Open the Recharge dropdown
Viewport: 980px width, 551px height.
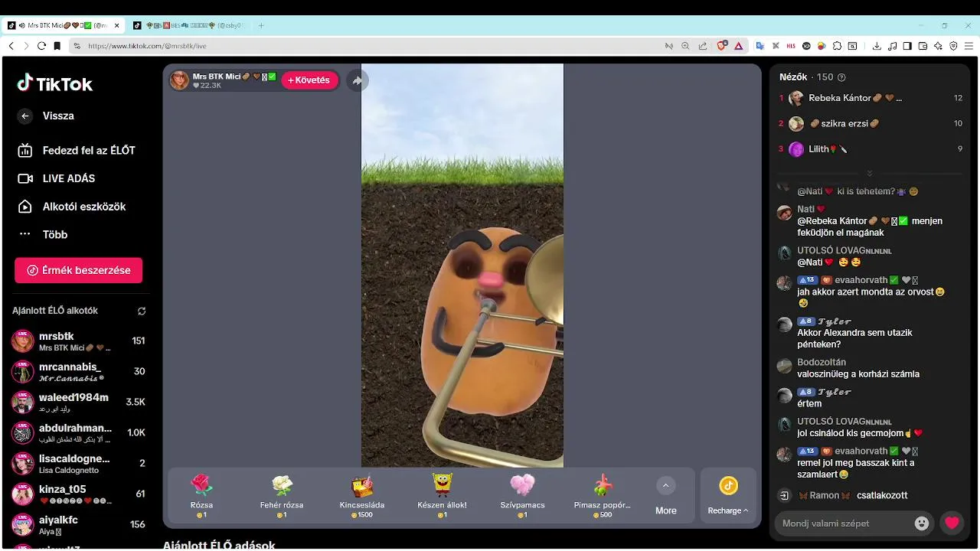728,496
